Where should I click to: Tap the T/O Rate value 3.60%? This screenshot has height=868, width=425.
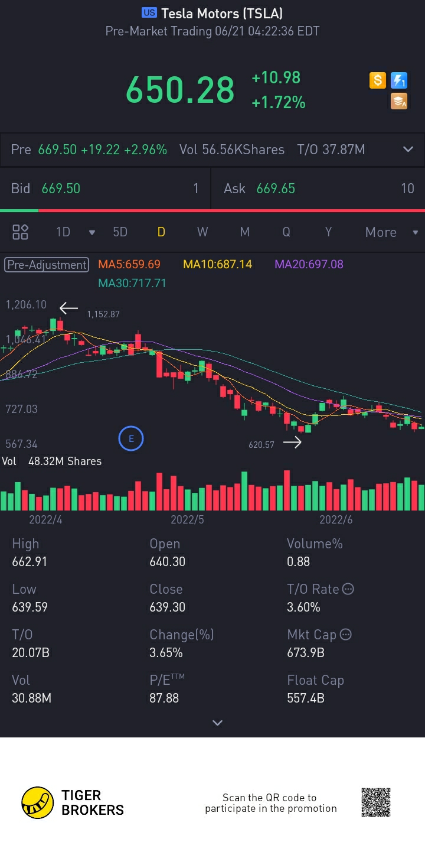click(x=303, y=607)
